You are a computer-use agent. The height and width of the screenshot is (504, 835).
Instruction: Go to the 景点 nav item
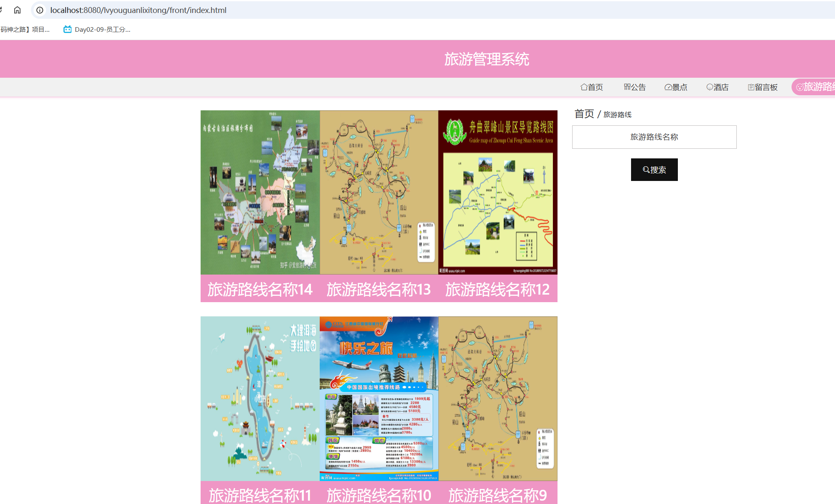[x=676, y=87]
